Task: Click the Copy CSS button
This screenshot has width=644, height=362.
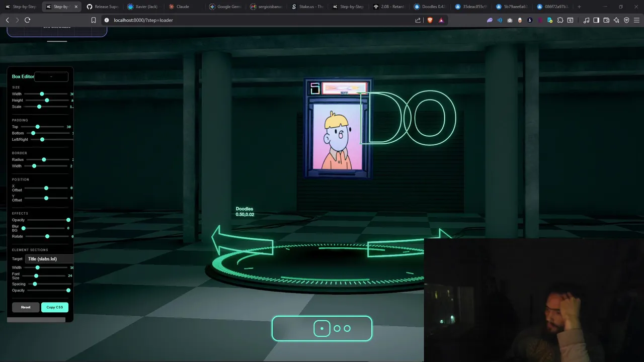Action: 55,307
